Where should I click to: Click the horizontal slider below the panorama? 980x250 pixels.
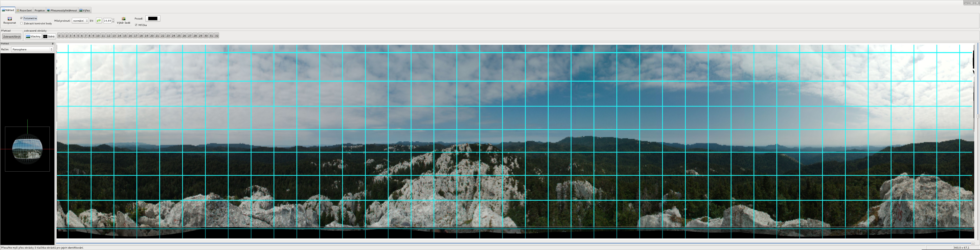[515, 243]
